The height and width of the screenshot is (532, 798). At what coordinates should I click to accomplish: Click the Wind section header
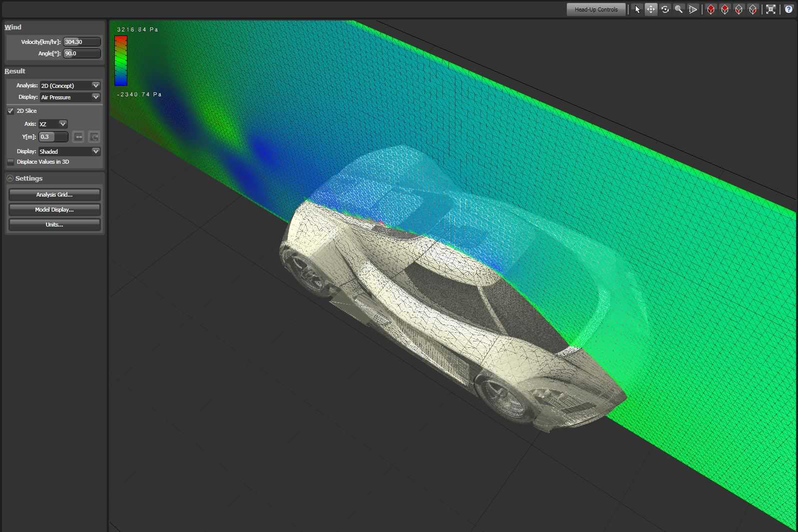tap(13, 27)
